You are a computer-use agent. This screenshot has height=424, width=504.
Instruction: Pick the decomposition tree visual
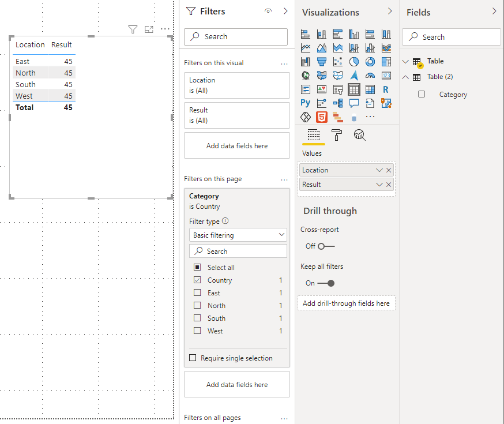pyautogui.click(x=338, y=103)
